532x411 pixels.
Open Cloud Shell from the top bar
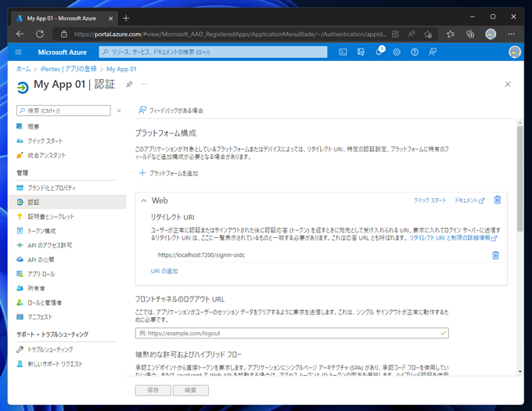(x=343, y=52)
